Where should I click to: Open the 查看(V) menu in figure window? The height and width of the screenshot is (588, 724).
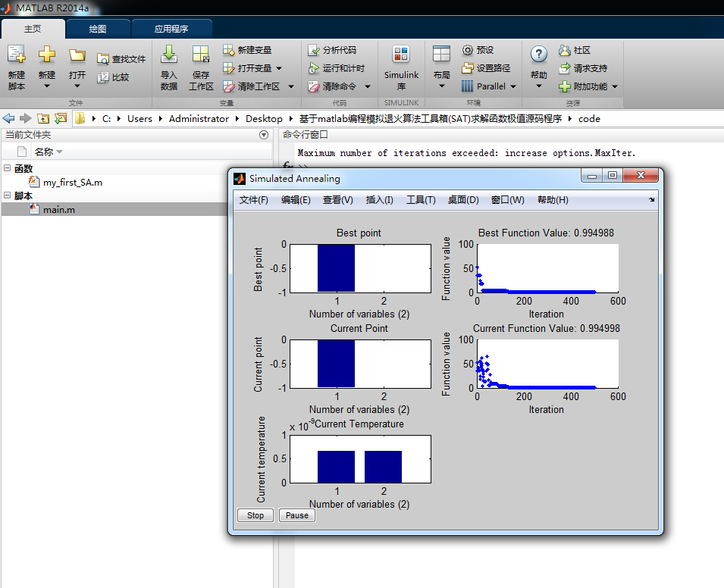[337, 200]
